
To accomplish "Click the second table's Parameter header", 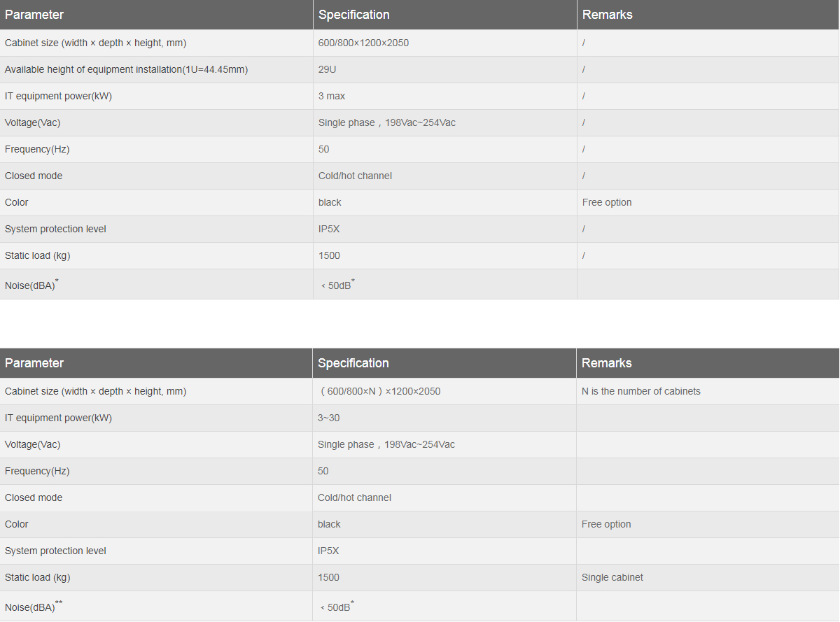I will [x=34, y=363].
